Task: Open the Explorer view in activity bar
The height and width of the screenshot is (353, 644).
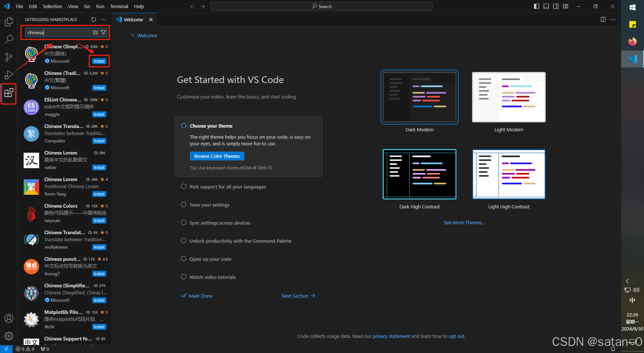Action: (x=8, y=22)
